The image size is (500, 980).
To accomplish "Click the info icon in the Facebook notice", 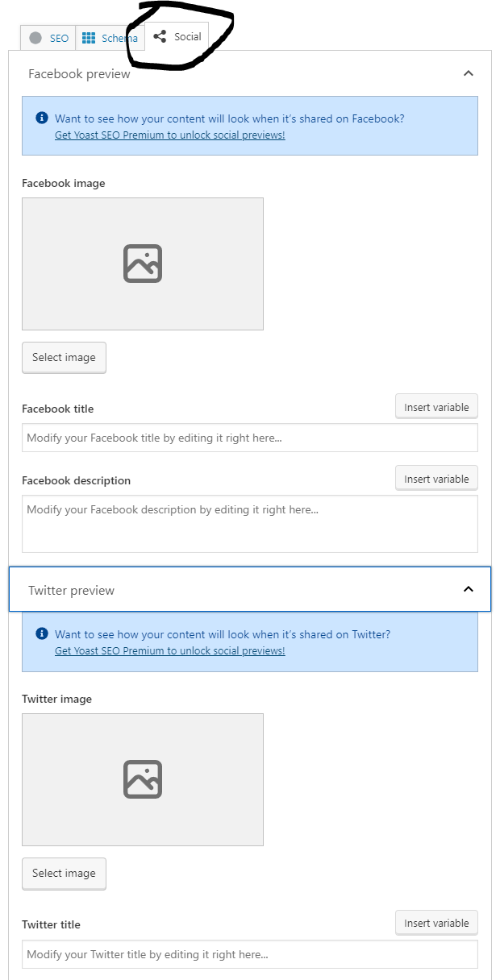I will 41,118.
